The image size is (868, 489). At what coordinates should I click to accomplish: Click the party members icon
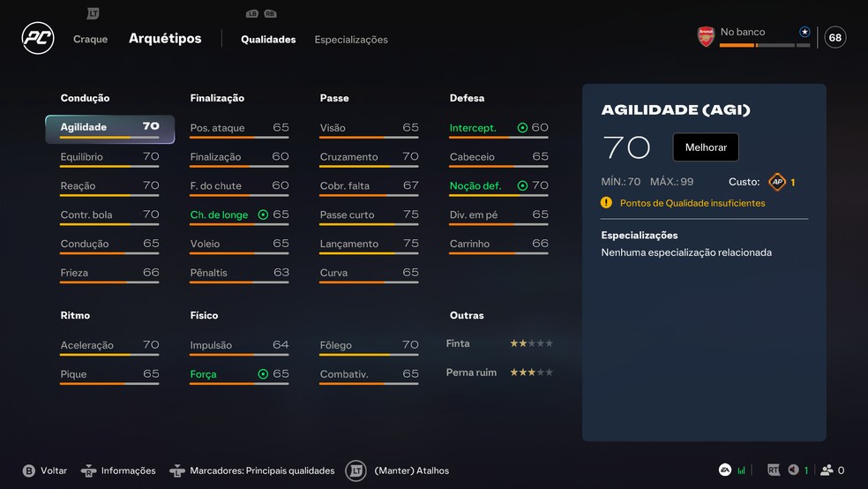tap(827, 470)
